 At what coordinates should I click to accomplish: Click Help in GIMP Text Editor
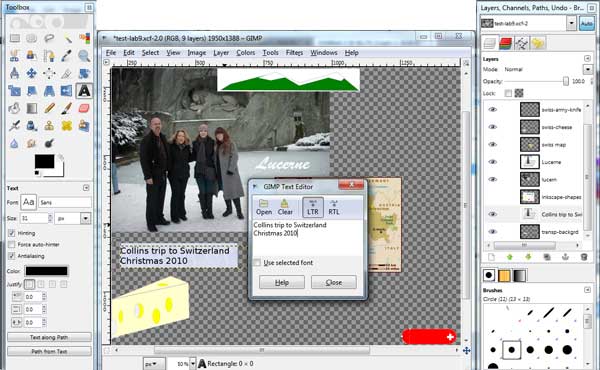tap(282, 283)
